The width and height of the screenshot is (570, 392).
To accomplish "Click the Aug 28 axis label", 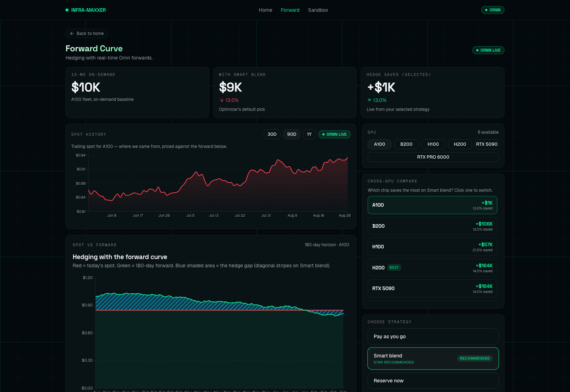I will (x=344, y=216).
